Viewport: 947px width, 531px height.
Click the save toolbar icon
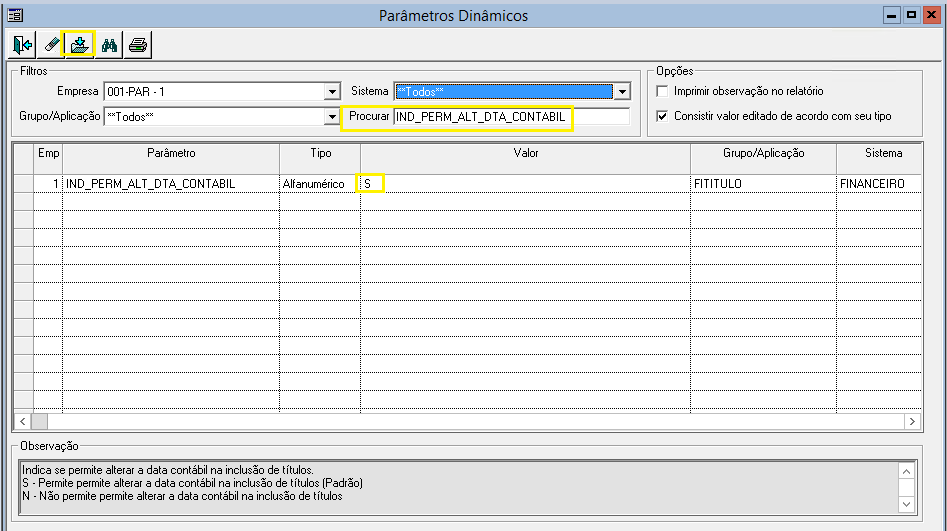[x=79, y=45]
